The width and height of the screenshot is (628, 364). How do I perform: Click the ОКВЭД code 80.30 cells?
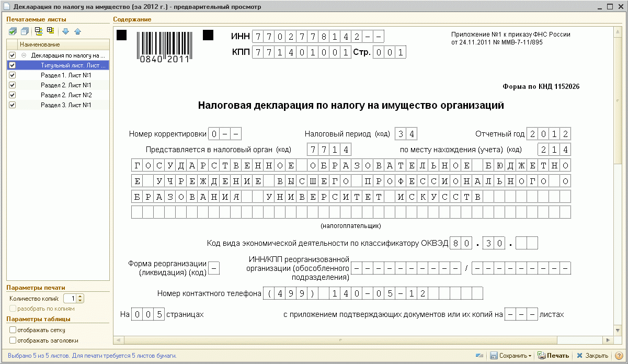tap(494, 243)
